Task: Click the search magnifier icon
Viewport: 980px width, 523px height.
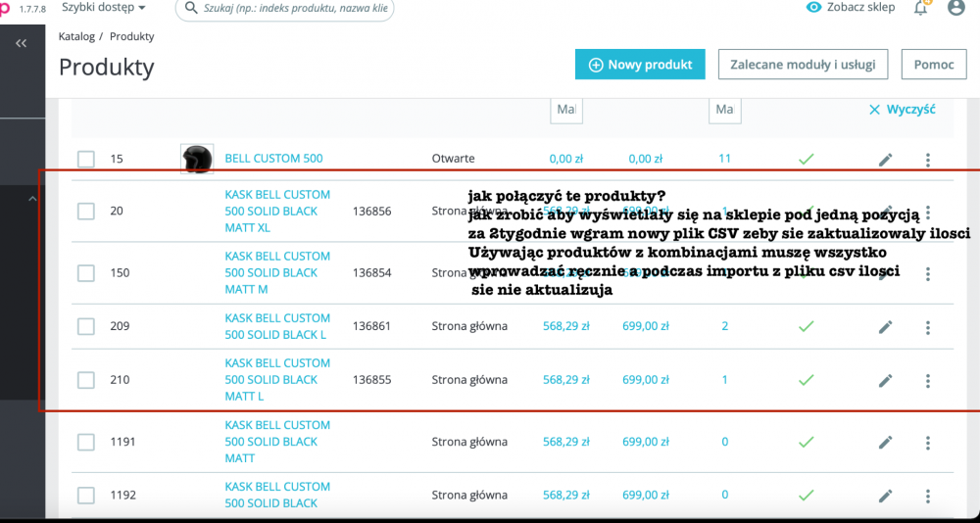Action: point(191,8)
